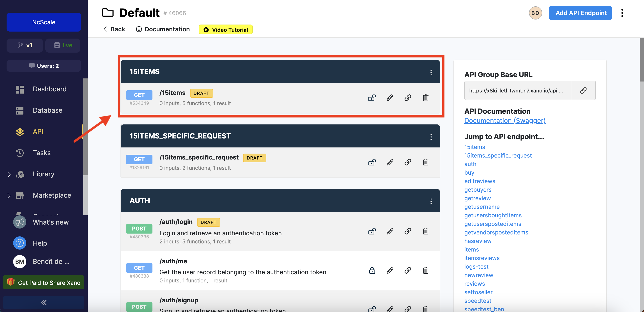Copy link for /15items_specific_request endpoint
The image size is (644, 312).
point(408,162)
